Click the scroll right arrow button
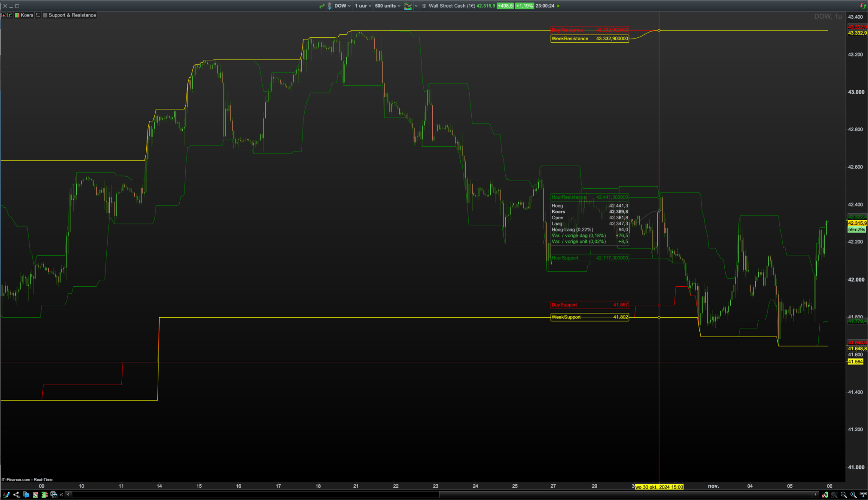The height and width of the screenshot is (500, 868). point(815,494)
